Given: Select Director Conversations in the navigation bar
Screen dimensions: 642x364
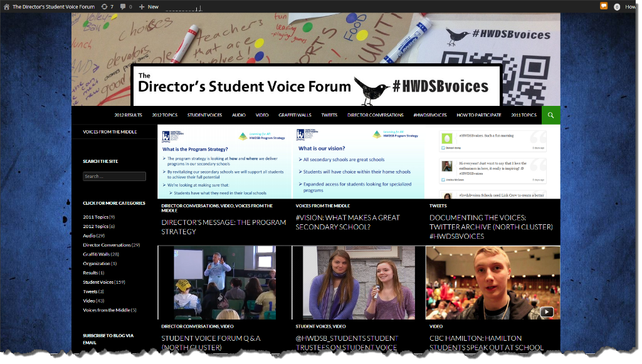Looking at the screenshot, I should click(375, 115).
